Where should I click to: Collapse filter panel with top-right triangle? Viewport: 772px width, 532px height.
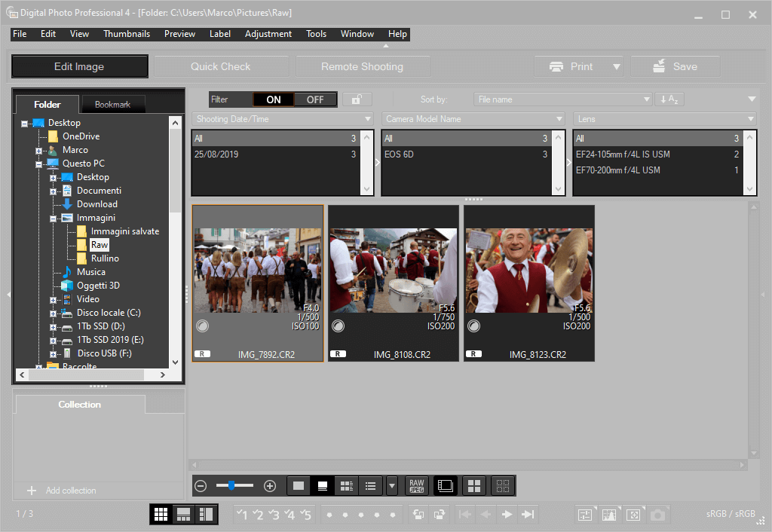point(752,99)
